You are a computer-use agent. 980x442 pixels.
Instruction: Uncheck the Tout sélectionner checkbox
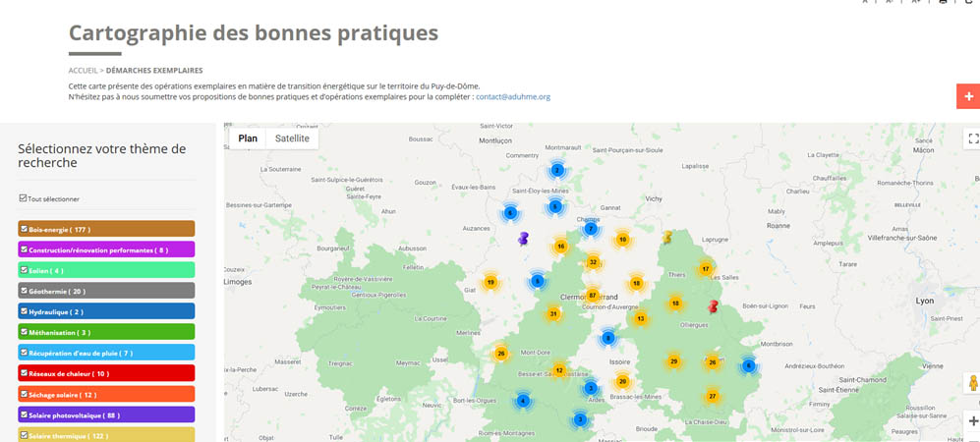[x=24, y=198]
